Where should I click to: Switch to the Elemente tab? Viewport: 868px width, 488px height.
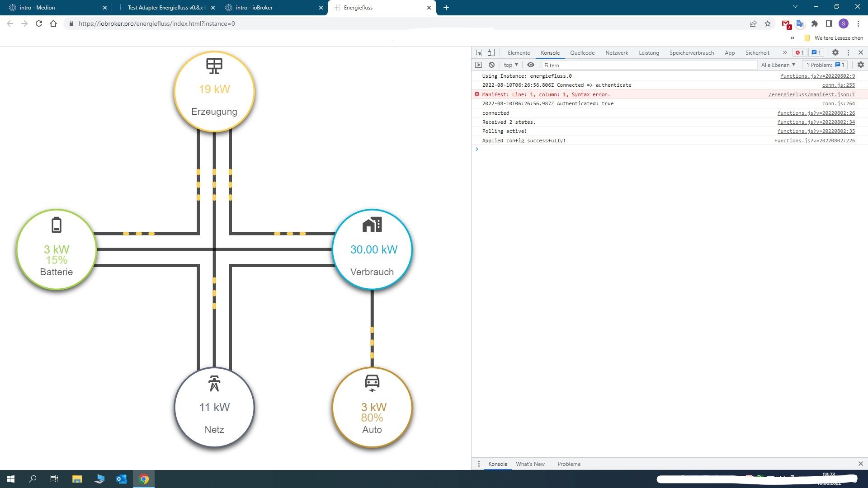(519, 53)
